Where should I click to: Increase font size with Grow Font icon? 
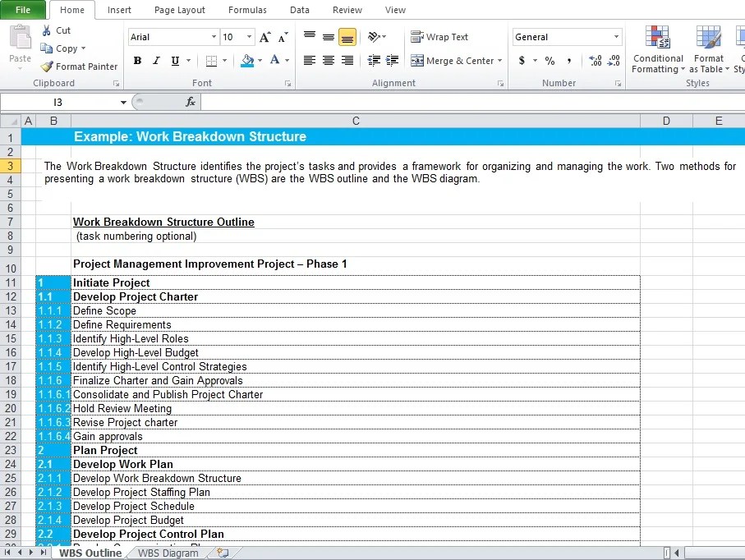pyautogui.click(x=265, y=37)
